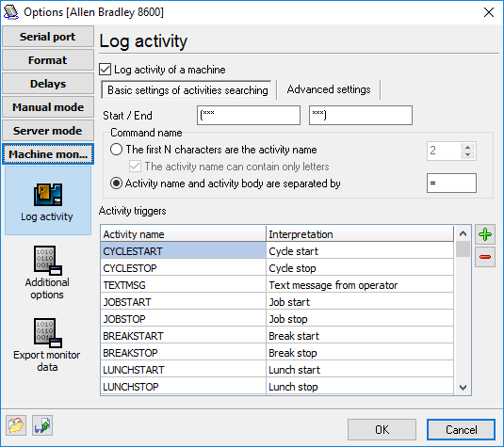The width and height of the screenshot is (504, 447).
Task: Click the Lunch start interpretation cell
Action: click(x=360, y=370)
